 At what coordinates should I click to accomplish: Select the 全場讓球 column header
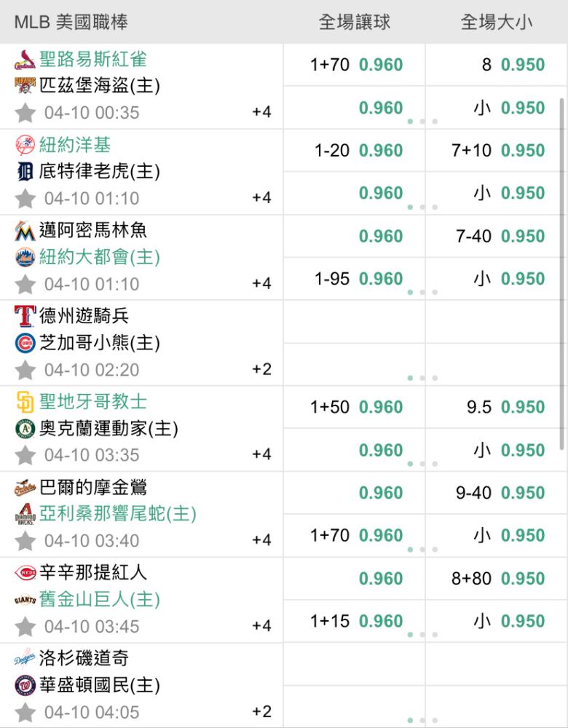[x=355, y=23]
